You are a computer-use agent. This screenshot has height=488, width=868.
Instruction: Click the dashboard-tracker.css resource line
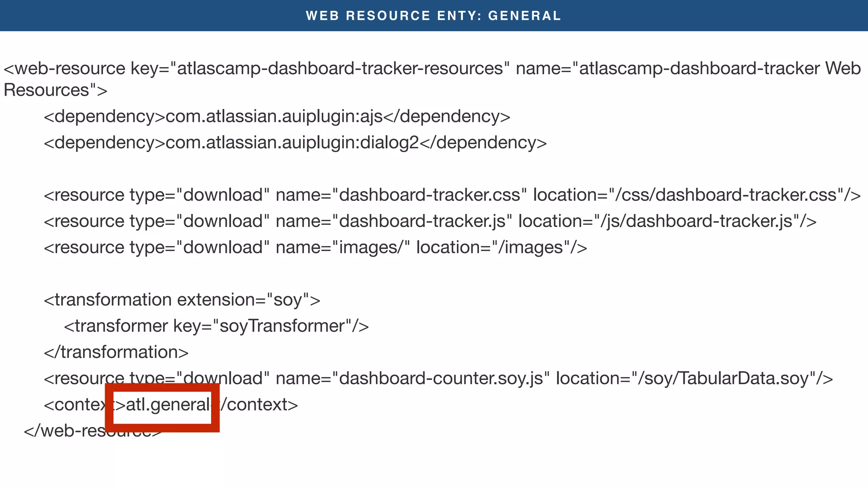tap(452, 195)
